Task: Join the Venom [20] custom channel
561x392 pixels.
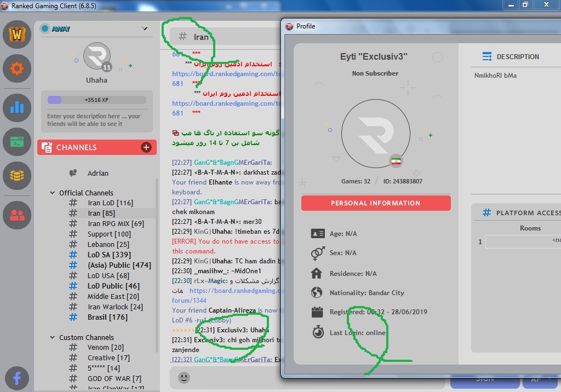Action: pos(106,347)
